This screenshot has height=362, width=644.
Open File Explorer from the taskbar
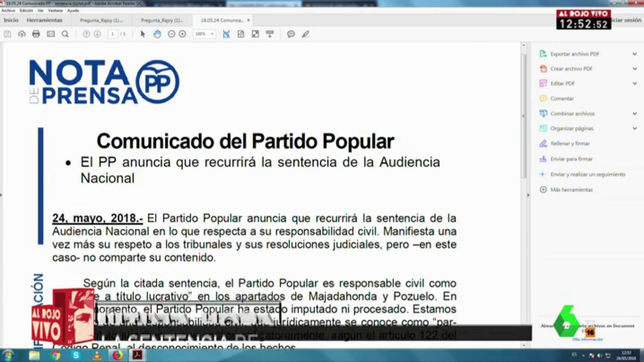pos(34,356)
